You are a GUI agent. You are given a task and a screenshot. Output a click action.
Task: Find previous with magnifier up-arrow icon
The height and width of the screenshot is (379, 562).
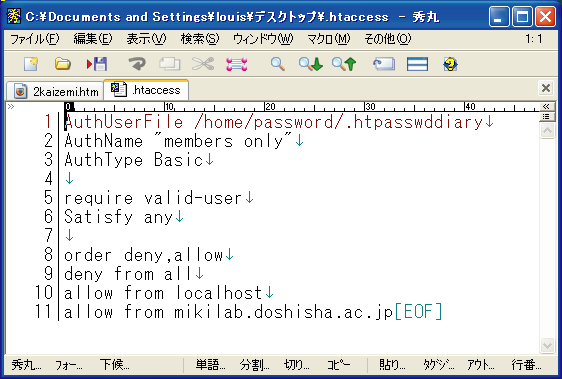(x=344, y=64)
